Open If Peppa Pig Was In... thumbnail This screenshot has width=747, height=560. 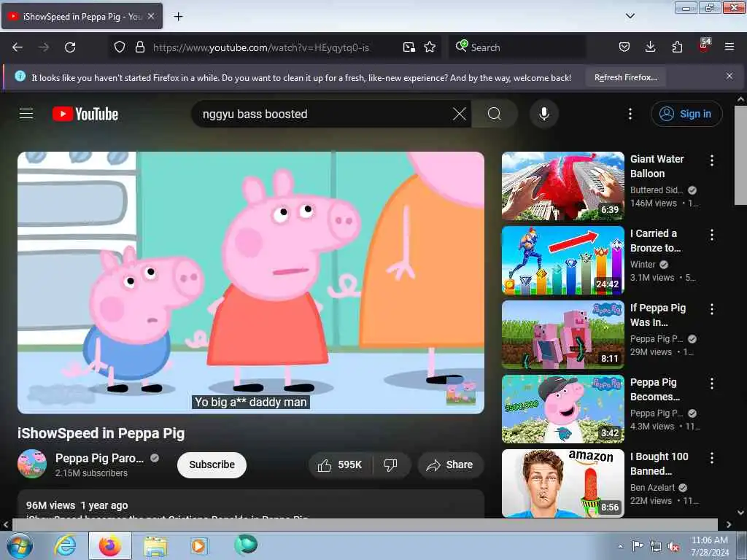point(562,334)
